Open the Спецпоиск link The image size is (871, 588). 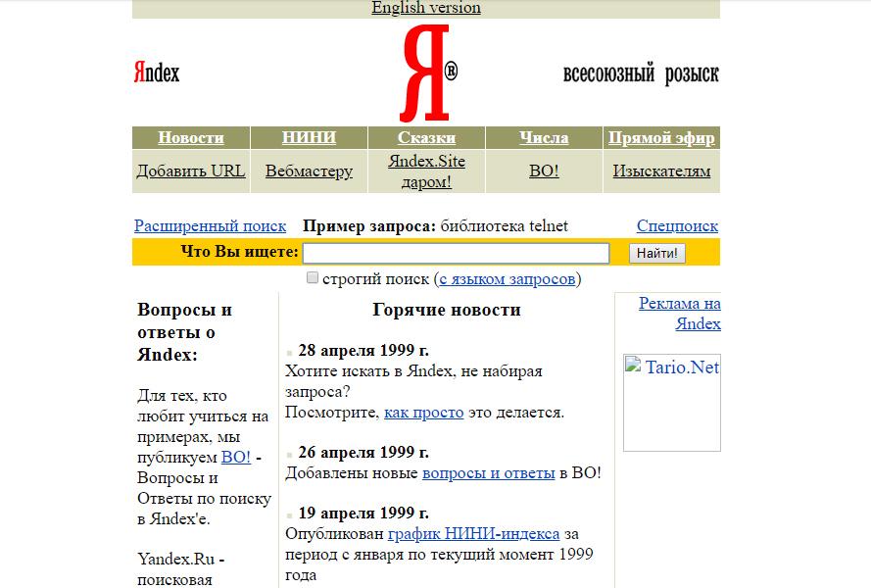(677, 226)
